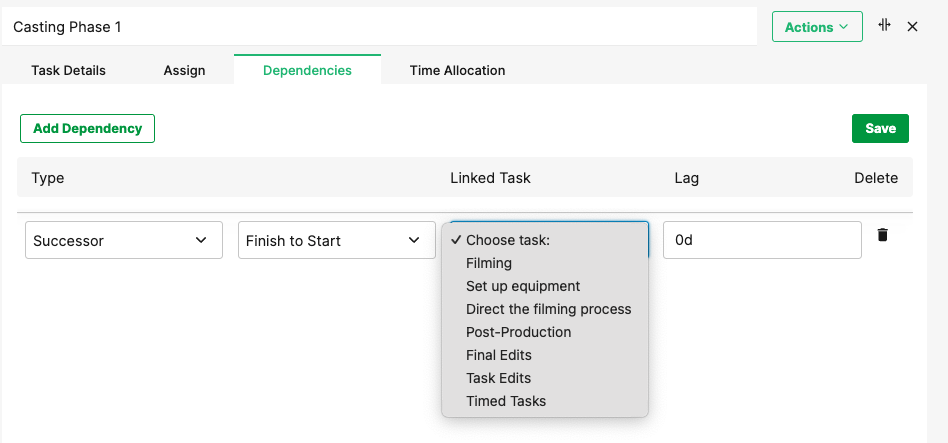Switch to the Task Details tab
The width and height of the screenshot is (948, 443).
tap(68, 70)
